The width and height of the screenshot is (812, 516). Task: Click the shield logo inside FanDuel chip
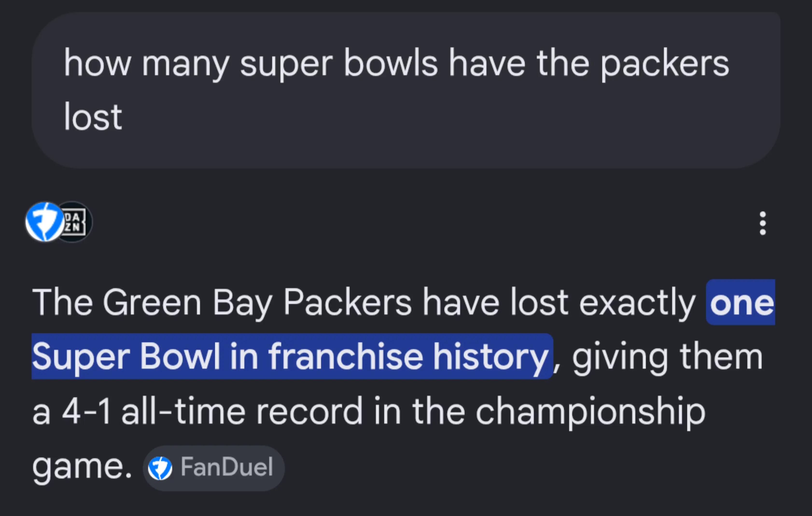160,468
